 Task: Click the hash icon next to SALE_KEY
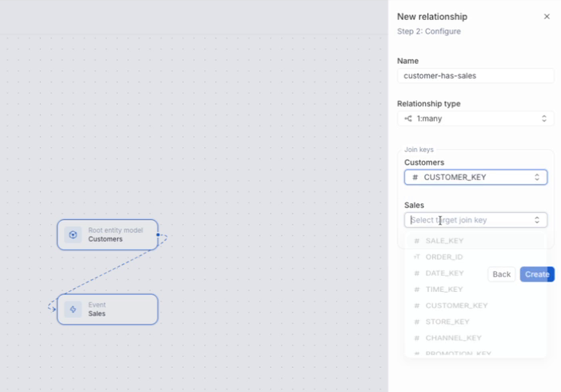coord(417,241)
